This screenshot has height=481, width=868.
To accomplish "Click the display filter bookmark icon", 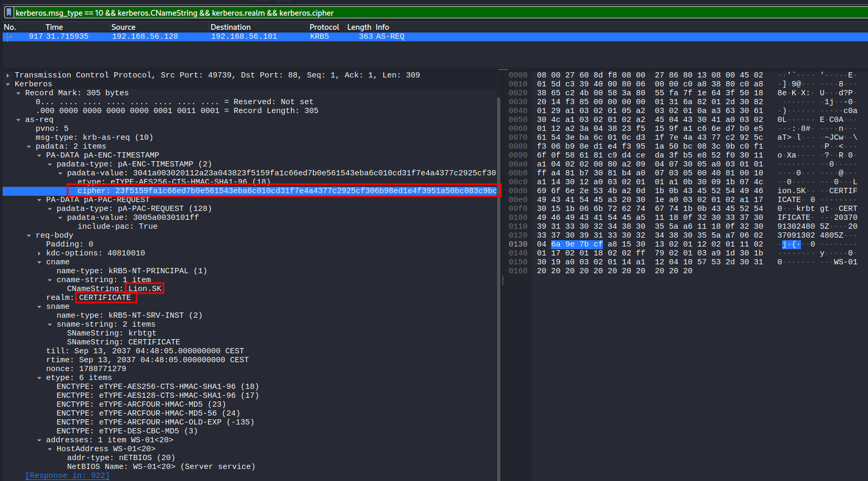I will tap(9, 13).
